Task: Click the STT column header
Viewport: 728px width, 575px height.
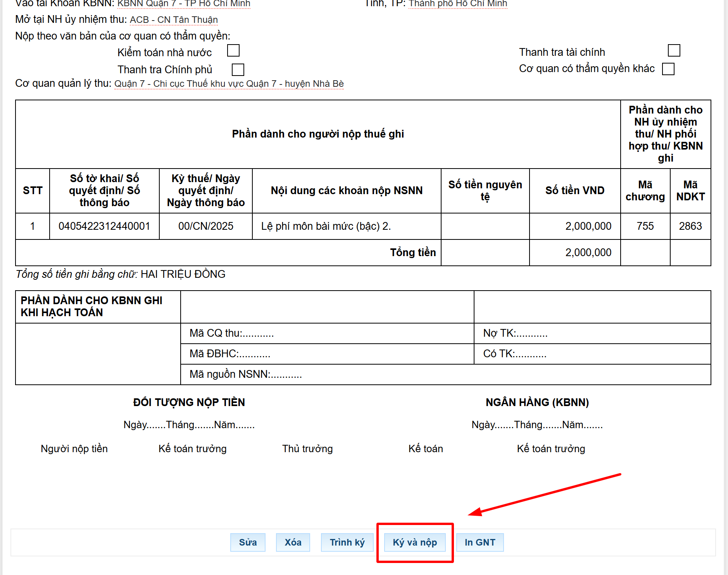Action: pos(33,191)
